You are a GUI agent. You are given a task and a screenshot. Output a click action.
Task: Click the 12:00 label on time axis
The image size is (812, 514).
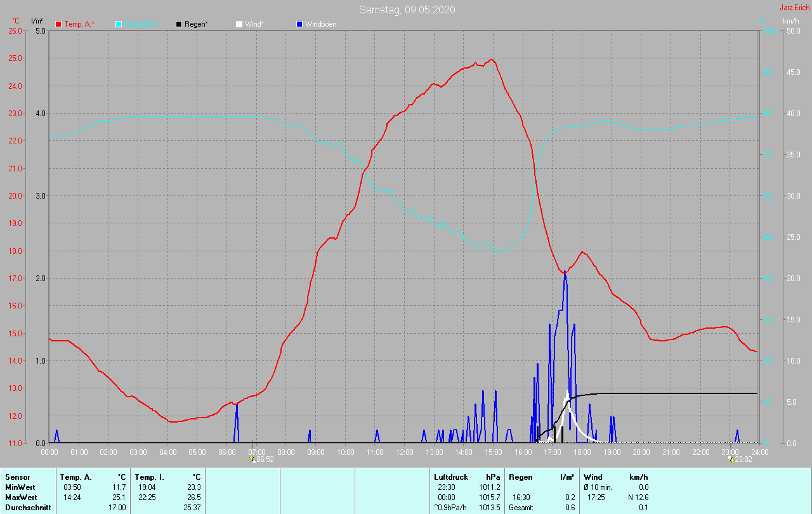(404, 452)
